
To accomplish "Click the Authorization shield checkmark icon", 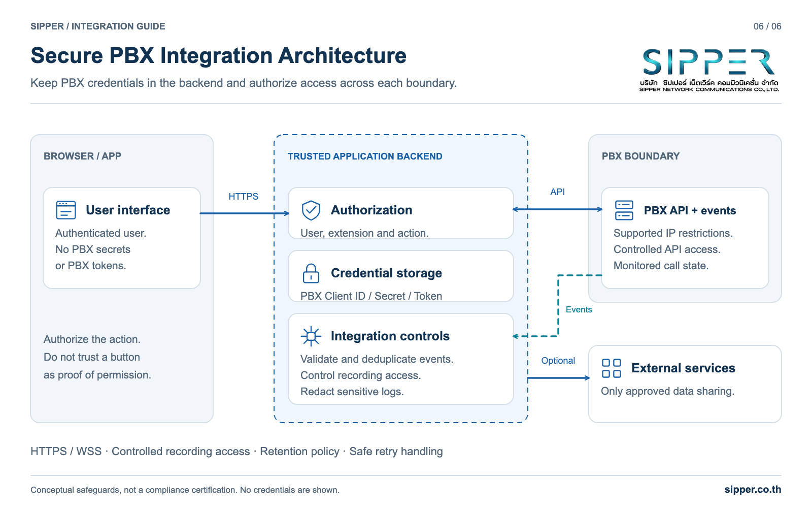I will [x=311, y=210].
